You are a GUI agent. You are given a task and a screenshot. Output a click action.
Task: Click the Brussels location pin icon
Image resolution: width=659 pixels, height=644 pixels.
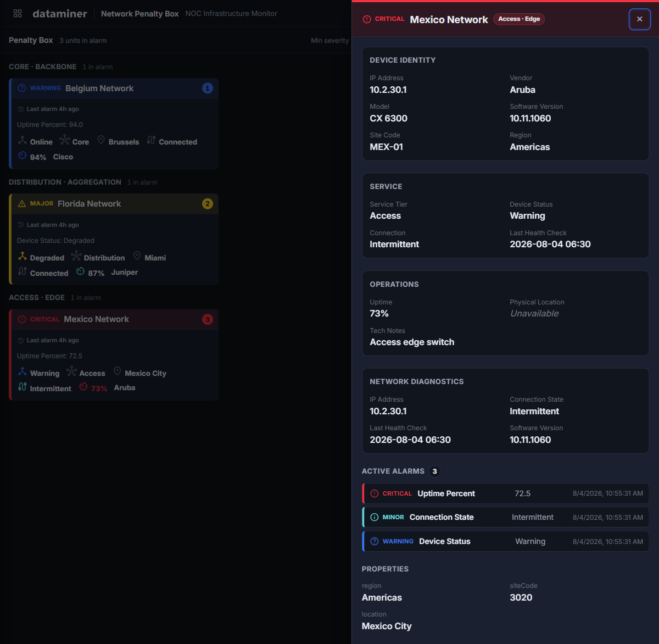101,140
